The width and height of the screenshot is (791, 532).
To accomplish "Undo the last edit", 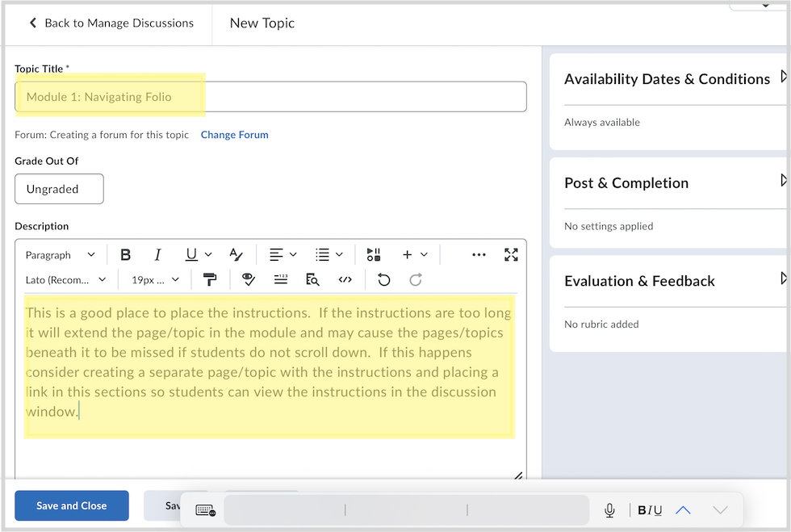I will pyautogui.click(x=384, y=279).
